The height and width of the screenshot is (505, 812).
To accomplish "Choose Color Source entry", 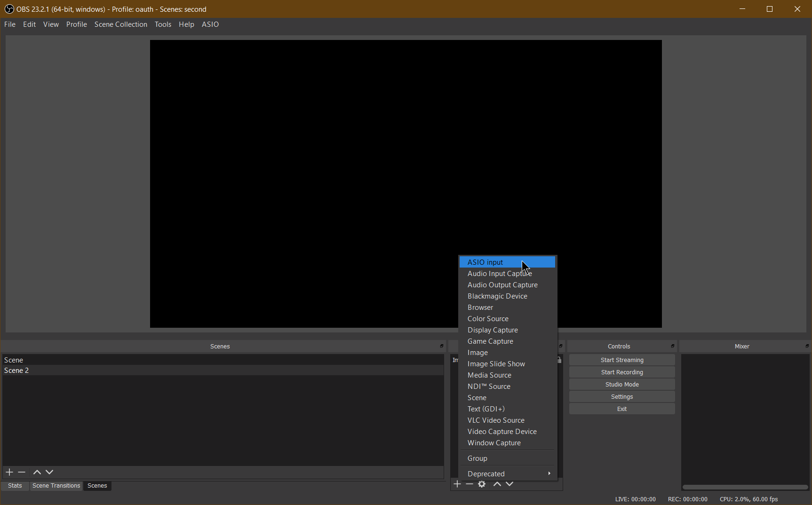I will point(508,319).
